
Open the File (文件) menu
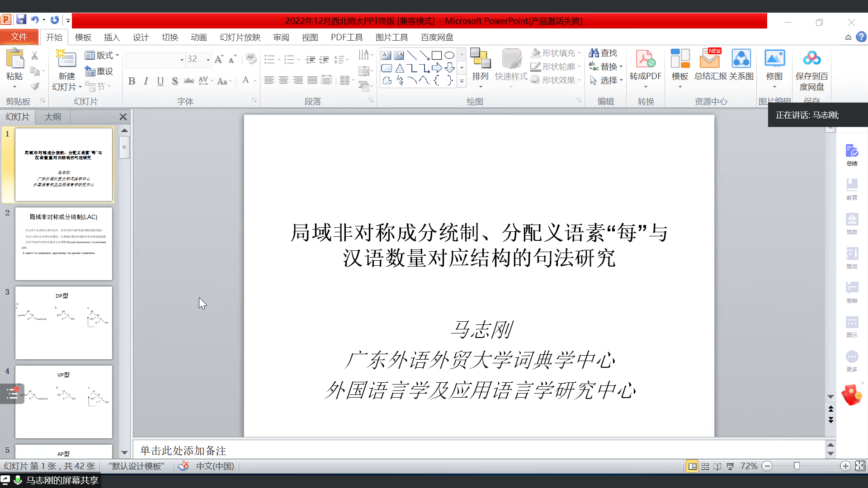(19, 37)
